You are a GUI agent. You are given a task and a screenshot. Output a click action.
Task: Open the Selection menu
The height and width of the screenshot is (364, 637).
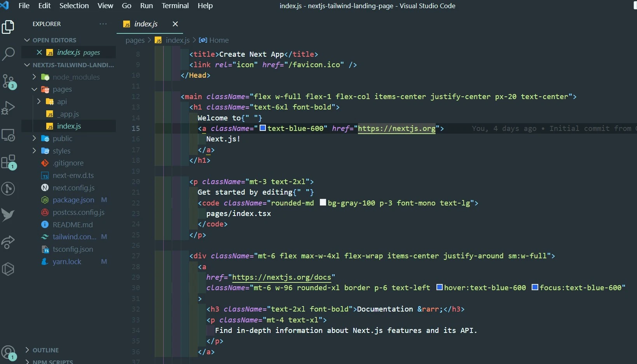coord(74,6)
